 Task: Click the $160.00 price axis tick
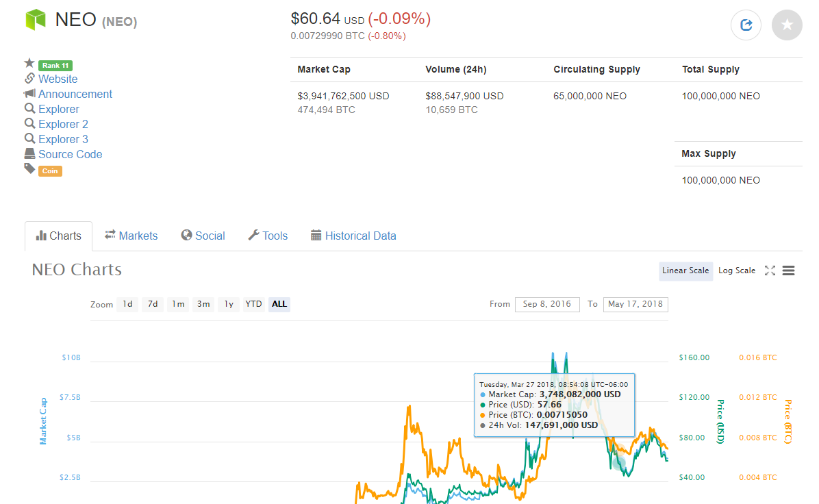(x=694, y=357)
